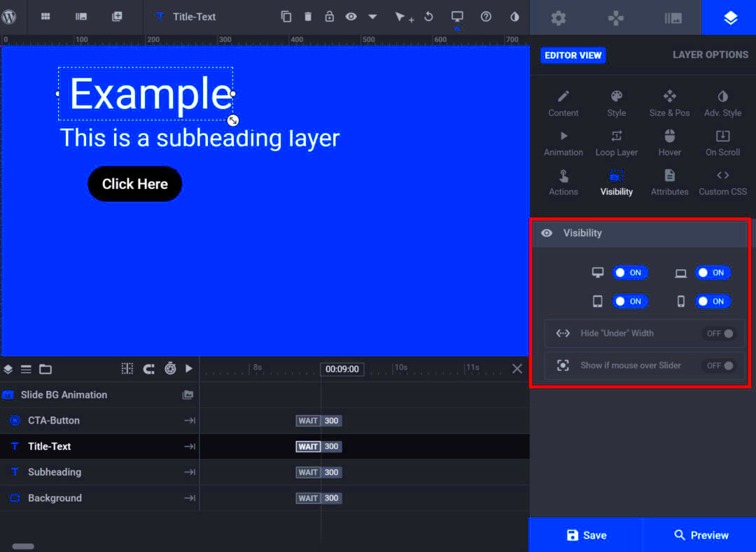Open the gear settings tab
Viewport: 756px width, 552px height.
(x=559, y=17)
